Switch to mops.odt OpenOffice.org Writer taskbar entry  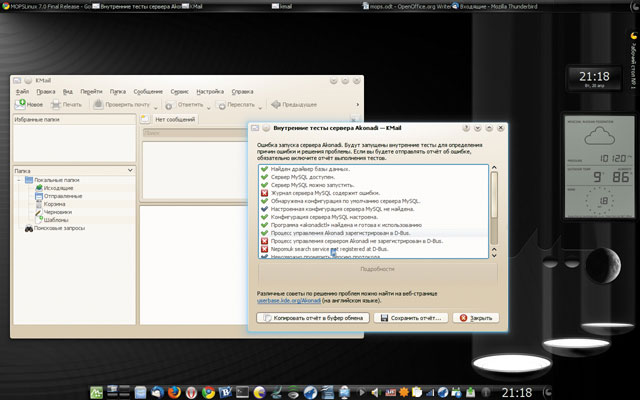click(x=406, y=6)
